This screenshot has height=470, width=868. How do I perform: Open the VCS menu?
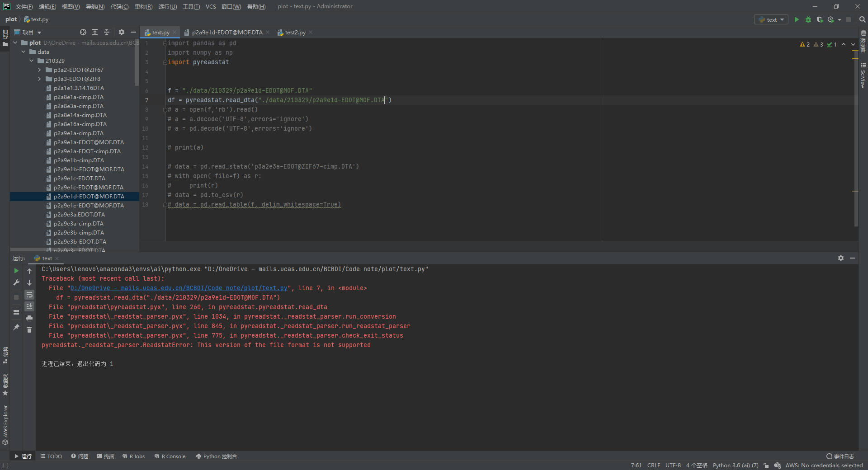(x=210, y=6)
